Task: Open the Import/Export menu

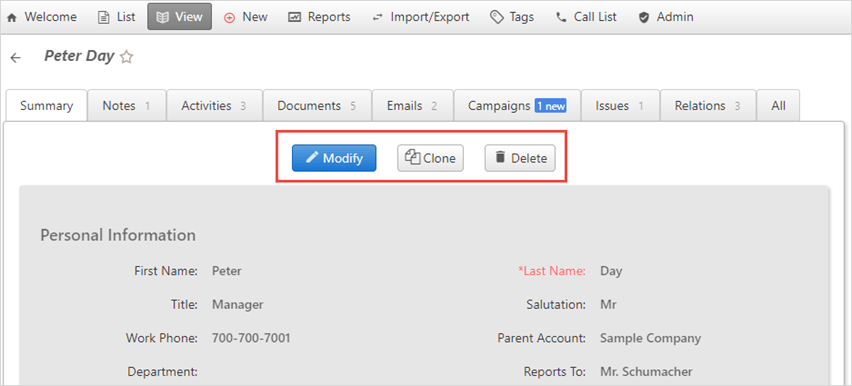Action: click(421, 17)
